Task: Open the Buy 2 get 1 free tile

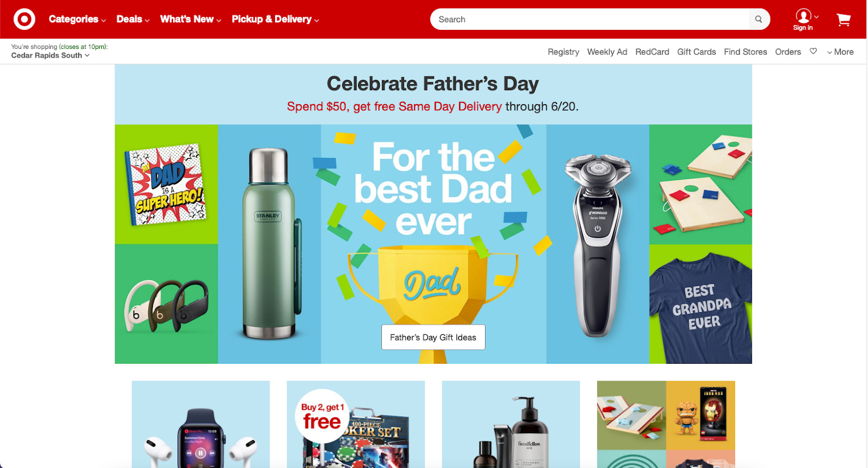Action: tap(356, 424)
